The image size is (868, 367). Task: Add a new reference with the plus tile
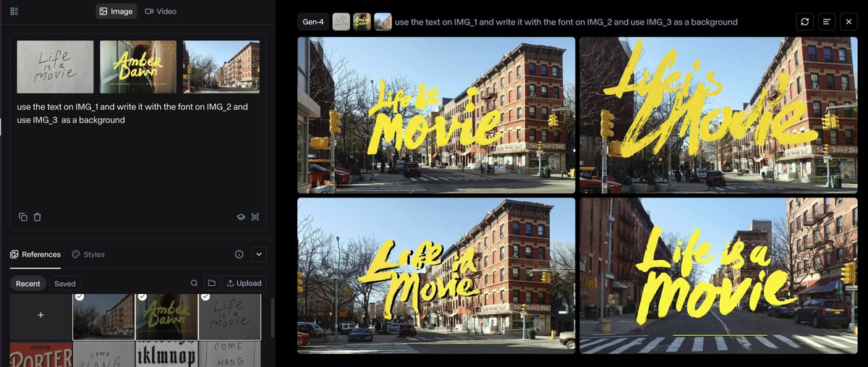point(41,316)
